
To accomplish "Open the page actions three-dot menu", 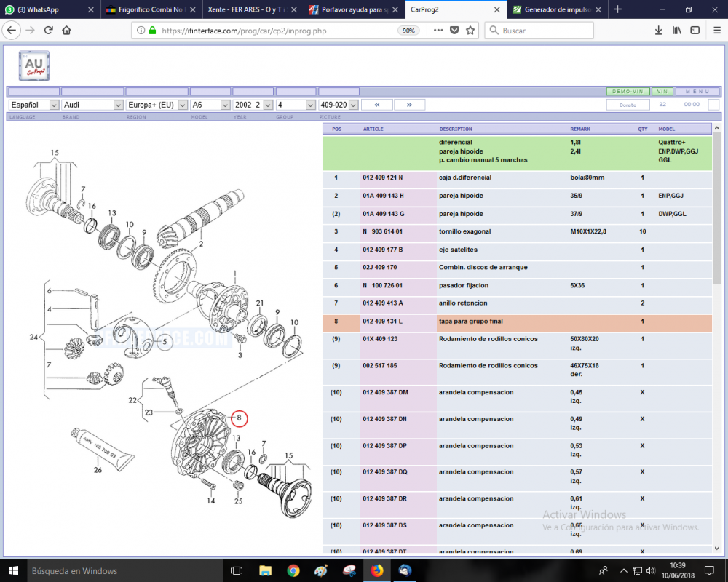I will (x=438, y=30).
